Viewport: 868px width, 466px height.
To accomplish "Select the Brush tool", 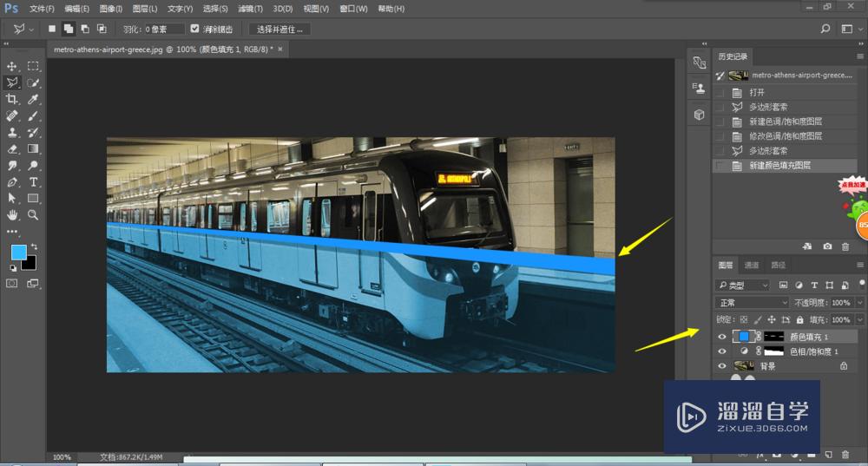I will tap(33, 116).
